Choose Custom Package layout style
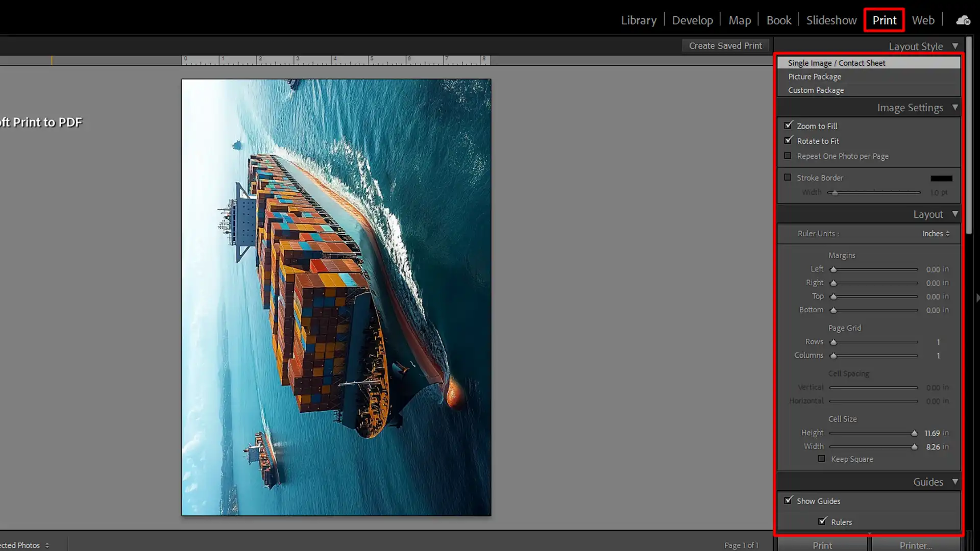 [869, 90]
